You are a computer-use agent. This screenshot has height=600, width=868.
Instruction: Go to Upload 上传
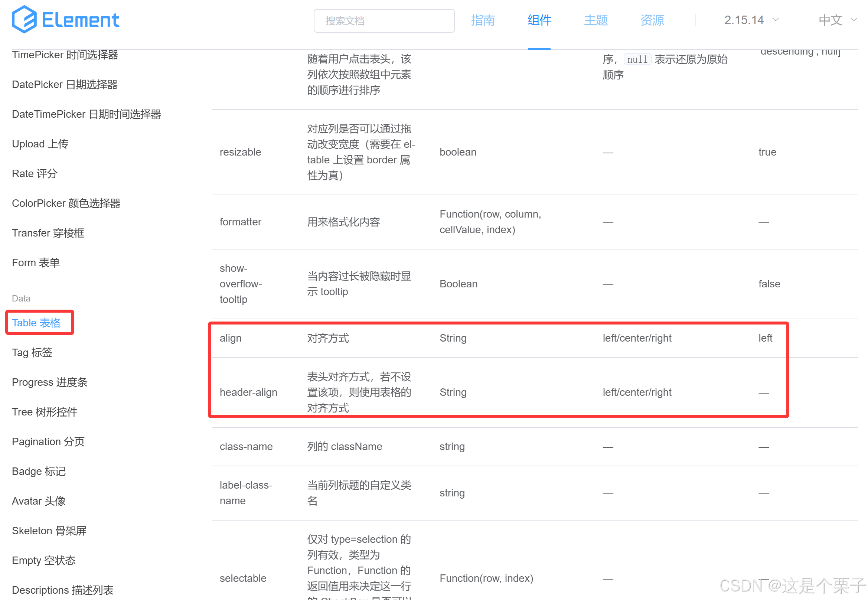pos(40,144)
